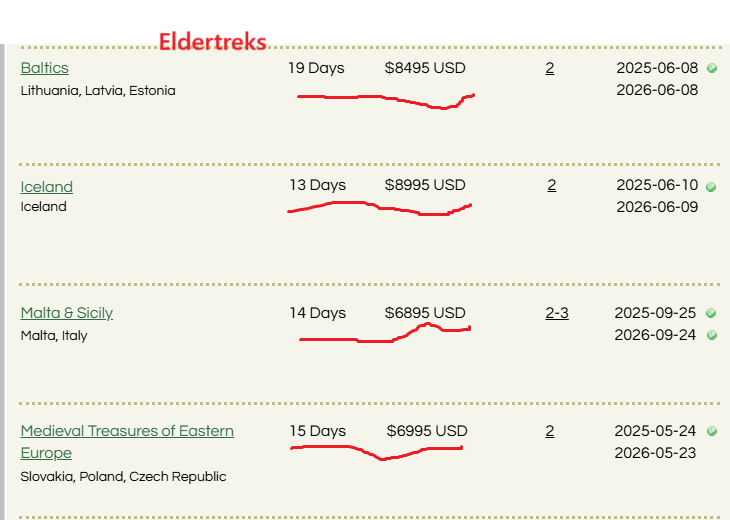Viewport: 730px width, 520px height.
Task: Click activity level 2 link for Iceland
Action: click(x=552, y=185)
